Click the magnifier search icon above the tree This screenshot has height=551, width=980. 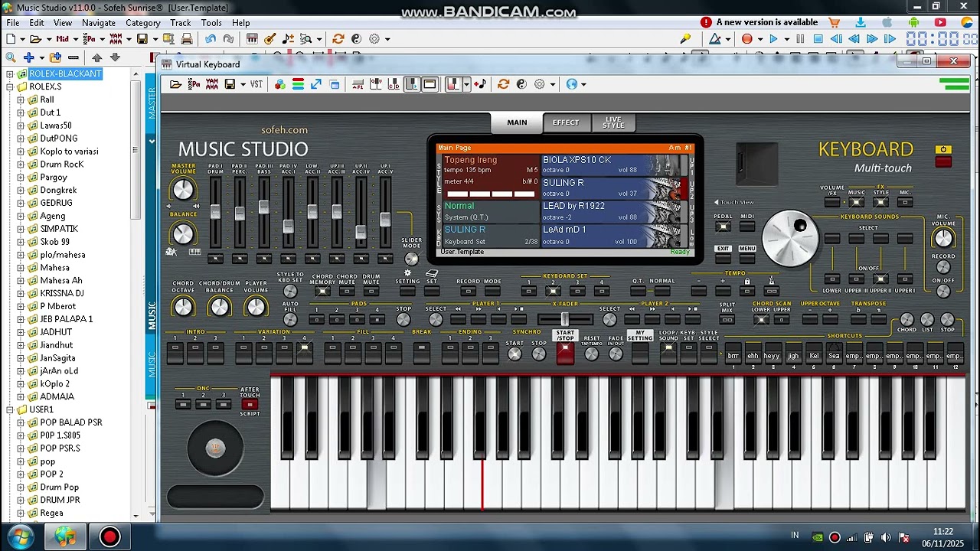pyautogui.click(x=11, y=57)
